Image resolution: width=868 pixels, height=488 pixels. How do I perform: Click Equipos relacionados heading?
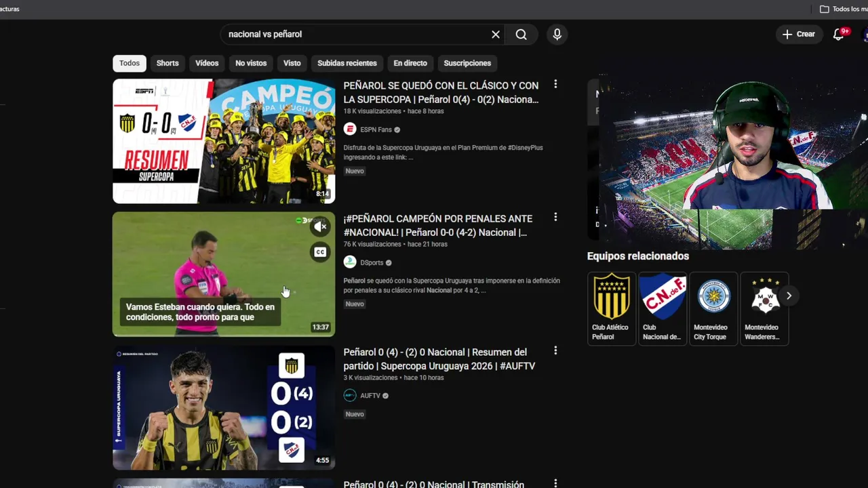pyautogui.click(x=638, y=256)
